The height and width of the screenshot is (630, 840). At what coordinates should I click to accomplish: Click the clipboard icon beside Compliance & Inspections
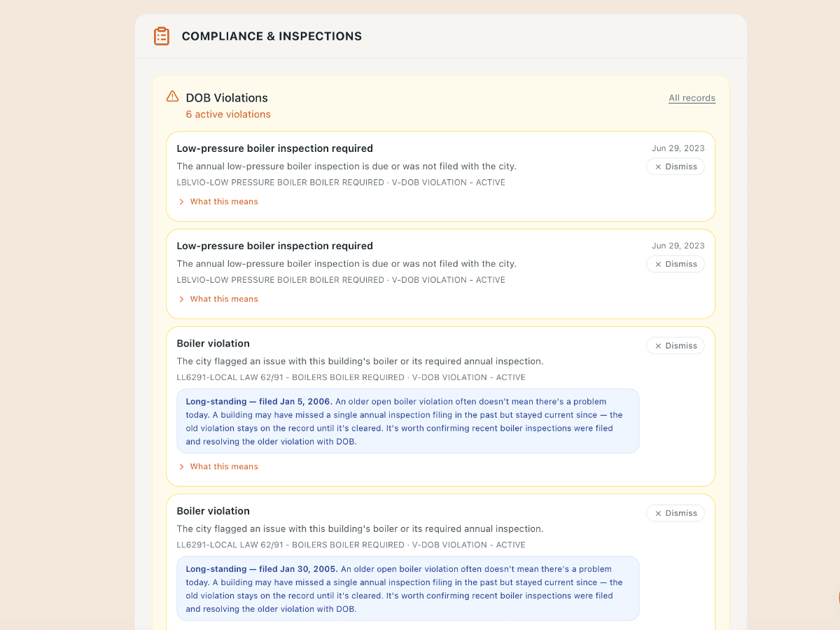pos(162,36)
